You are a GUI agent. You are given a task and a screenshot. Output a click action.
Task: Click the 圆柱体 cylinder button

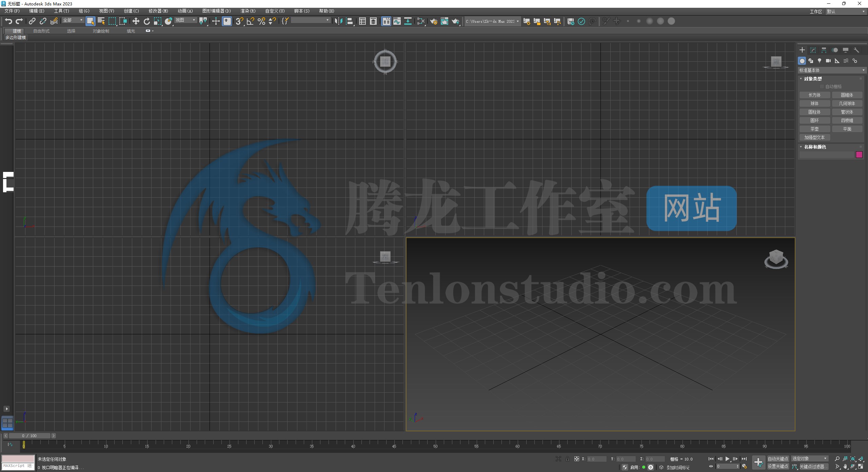(x=814, y=112)
